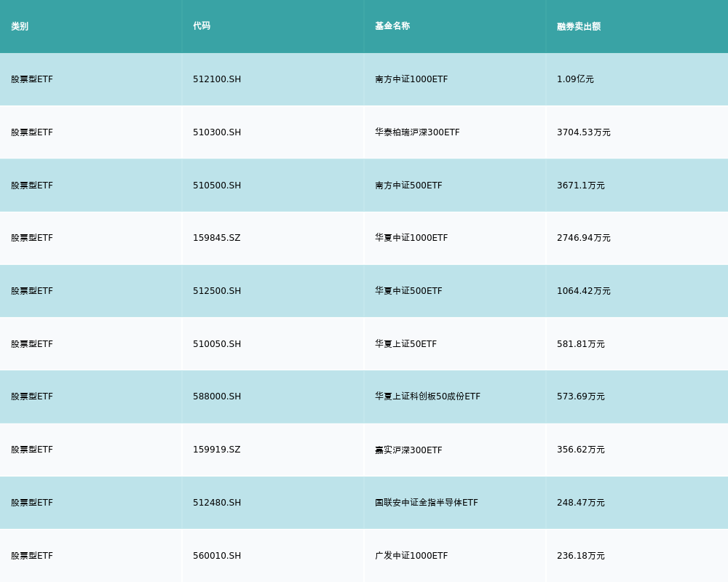Click fund name 华夏中证1000ETF
This screenshot has width=728, height=582.
pyautogui.click(x=411, y=238)
